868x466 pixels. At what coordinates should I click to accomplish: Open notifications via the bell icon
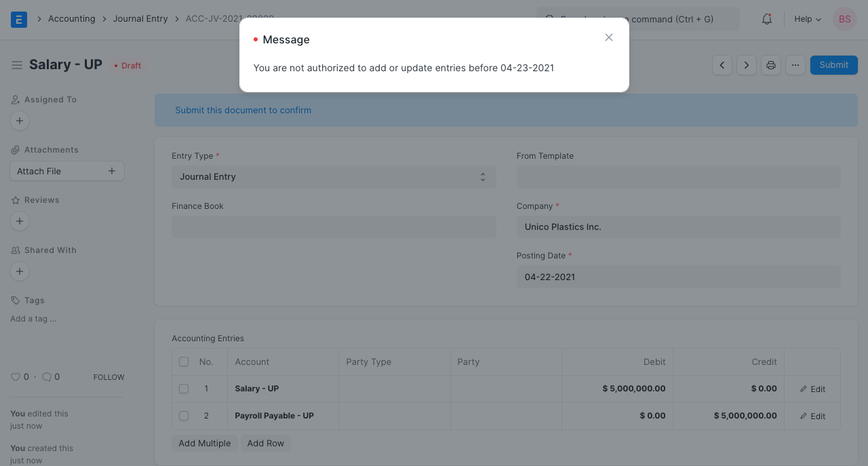point(766,19)
